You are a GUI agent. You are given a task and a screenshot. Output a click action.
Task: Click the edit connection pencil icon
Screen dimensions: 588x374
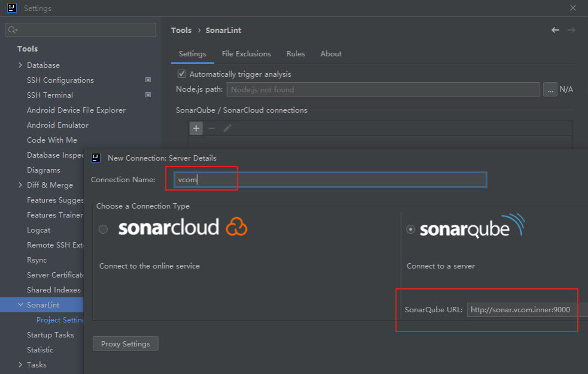tap(228, 128)
